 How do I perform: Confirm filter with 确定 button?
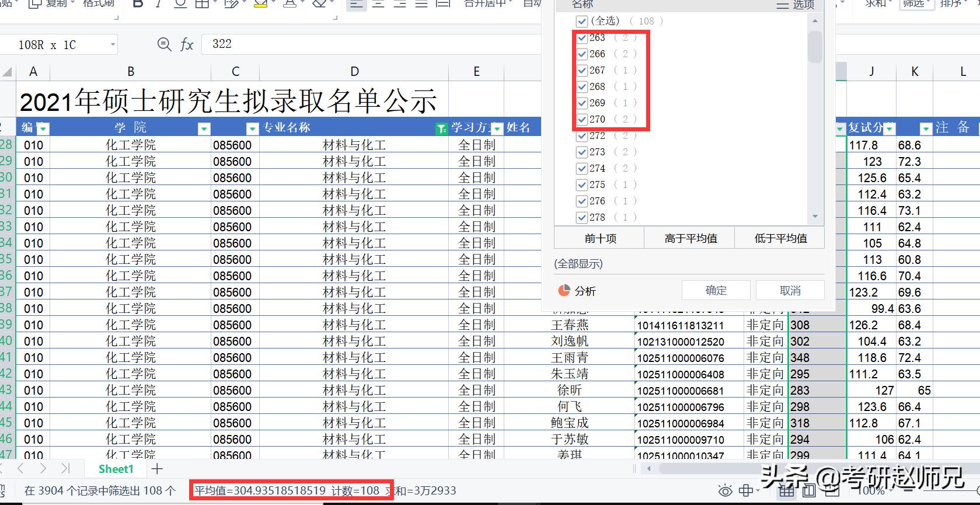click(x=716, y=290)
